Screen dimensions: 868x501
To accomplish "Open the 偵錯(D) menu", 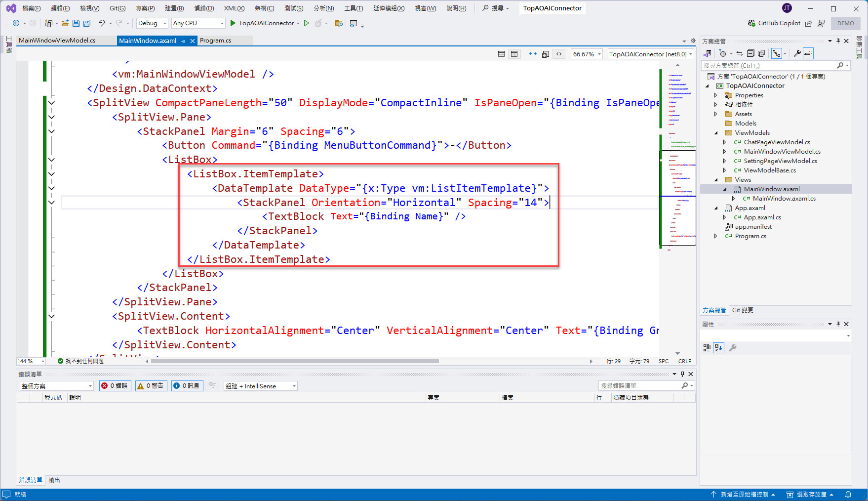I will click(x=204, y=8).
